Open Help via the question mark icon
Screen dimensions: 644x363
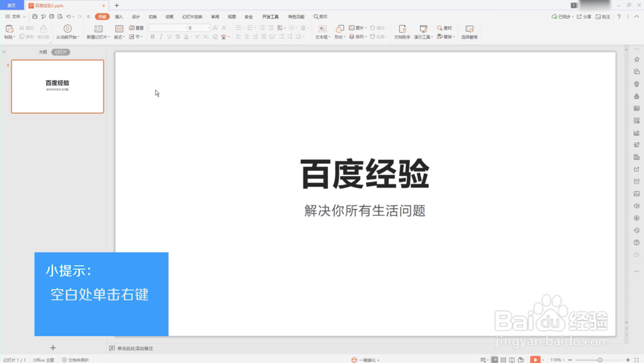coord(619,17)
